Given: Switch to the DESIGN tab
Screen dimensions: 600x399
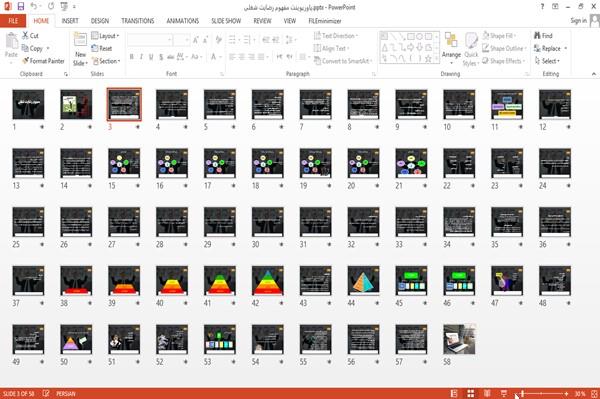Looking at the screenshot, I should 100,21.
